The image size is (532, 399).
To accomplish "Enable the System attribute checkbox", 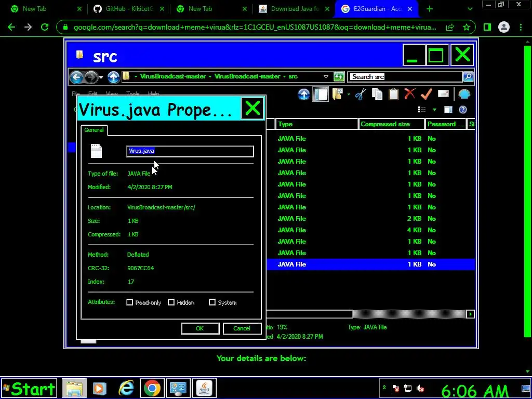I will point(212,302).
